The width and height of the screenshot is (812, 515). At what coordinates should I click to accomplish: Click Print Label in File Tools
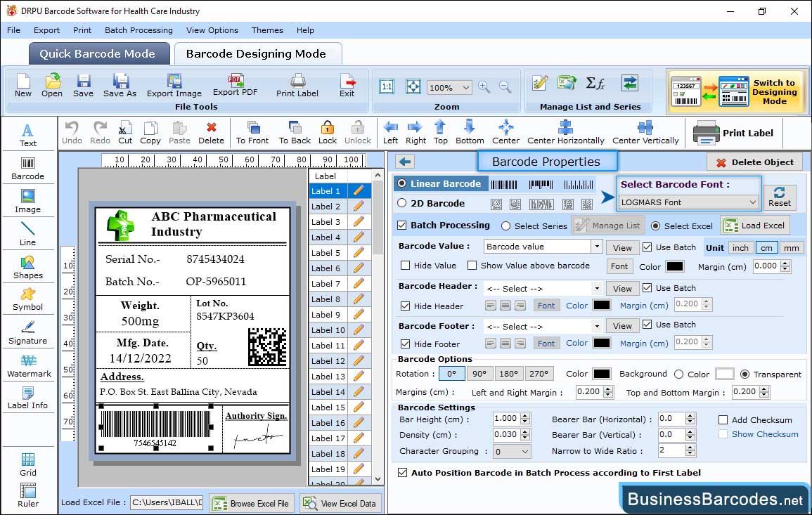click(297, 86)
